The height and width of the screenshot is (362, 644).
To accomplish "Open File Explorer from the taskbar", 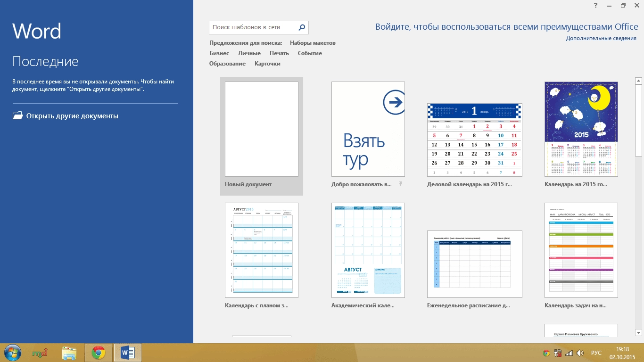I will tap(69, 353).
